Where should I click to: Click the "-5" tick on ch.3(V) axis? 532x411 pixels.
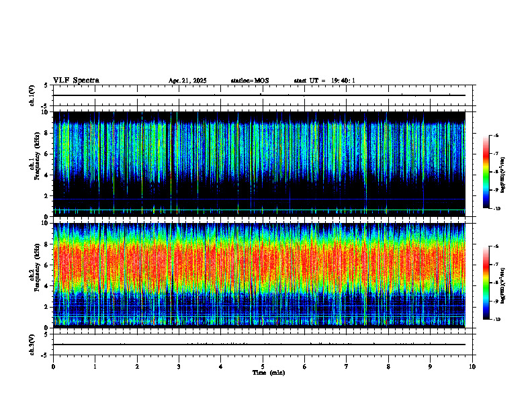pos(44,355)
